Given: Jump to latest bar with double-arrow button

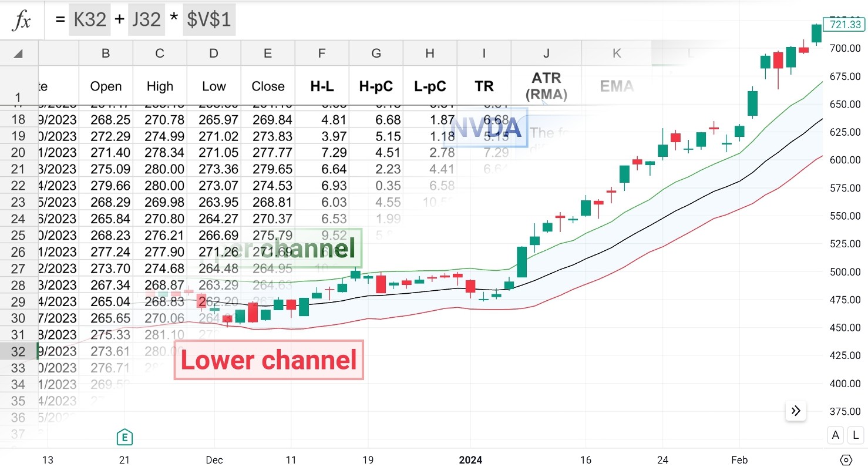Looking at the screenshot, I should 796,411.
